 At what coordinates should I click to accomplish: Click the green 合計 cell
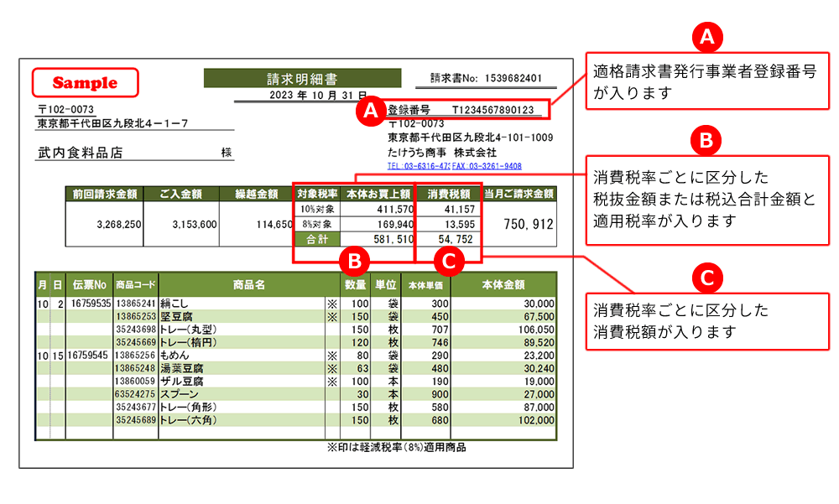[x=316, y=239]
